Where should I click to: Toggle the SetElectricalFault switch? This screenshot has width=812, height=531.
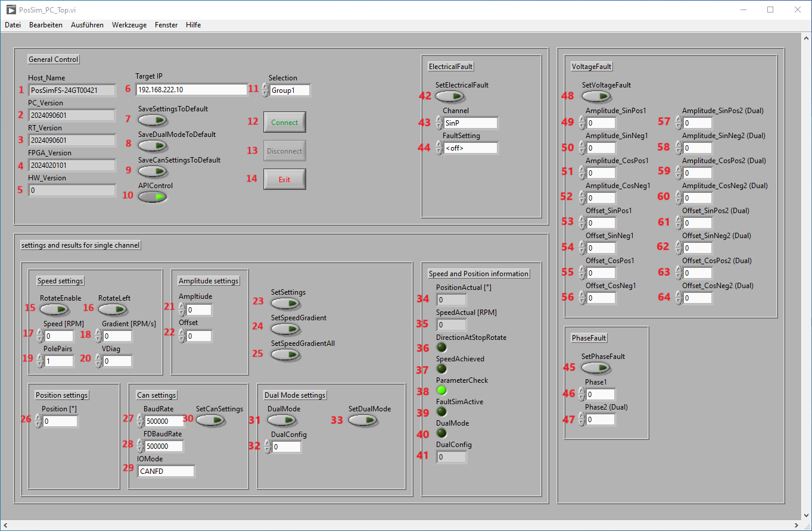tap(450, 96)
